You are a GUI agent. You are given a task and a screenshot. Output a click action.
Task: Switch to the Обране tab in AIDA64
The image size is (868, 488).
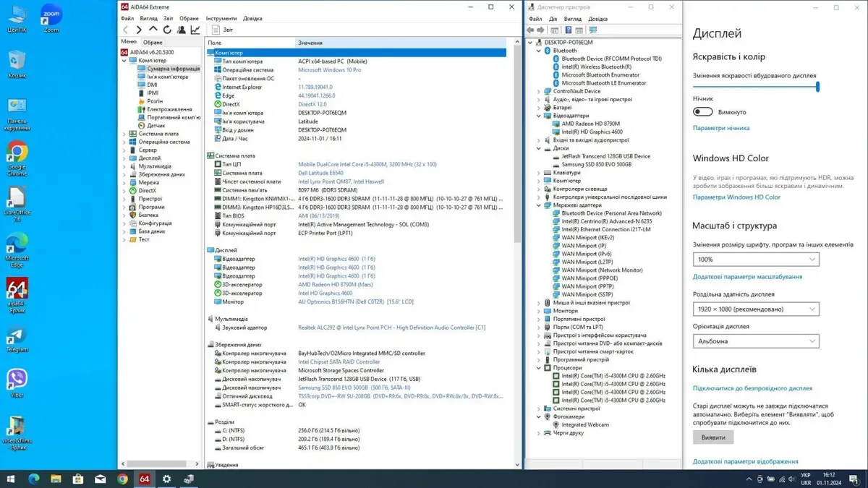[153, 43]
